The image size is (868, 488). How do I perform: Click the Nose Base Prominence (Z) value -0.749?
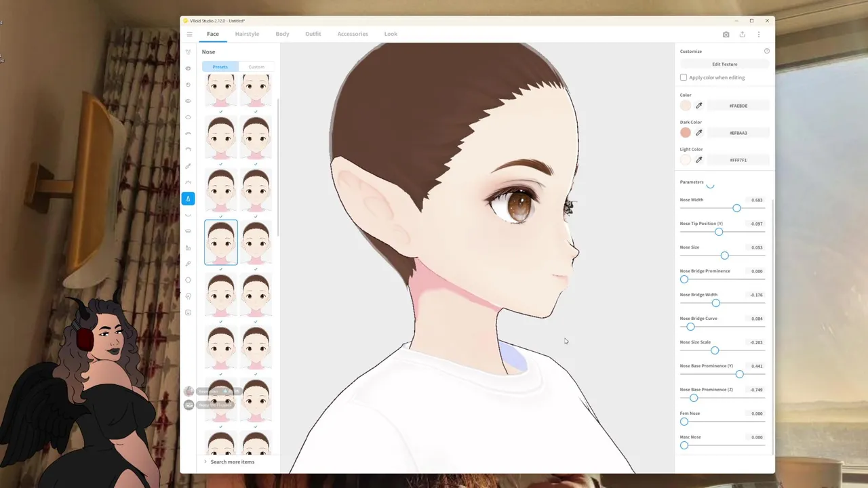point(757,390)
